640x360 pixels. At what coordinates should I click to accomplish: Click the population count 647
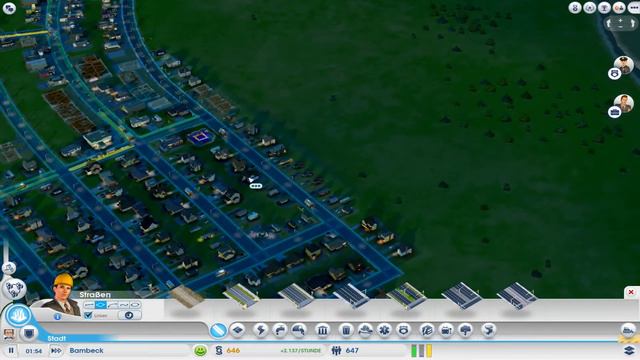point(352,350)
